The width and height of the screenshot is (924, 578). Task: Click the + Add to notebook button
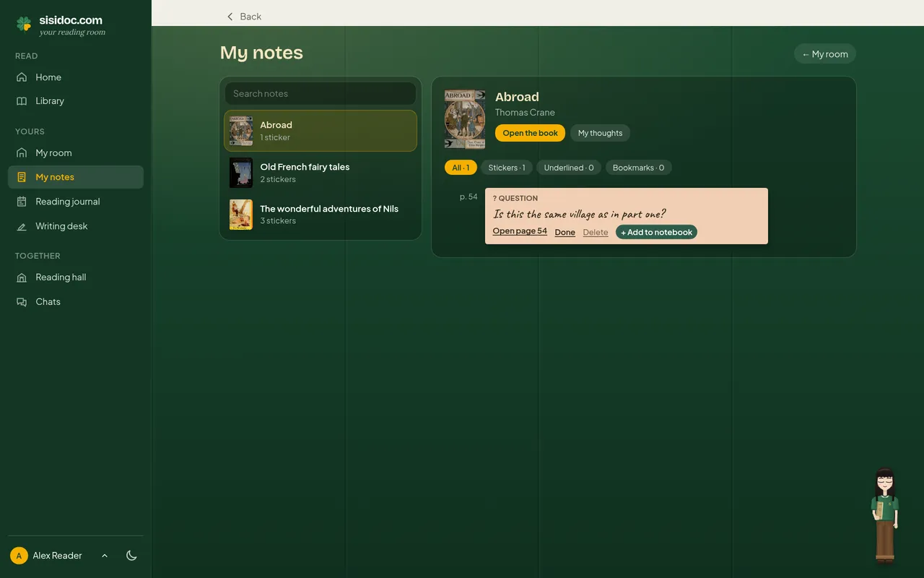click(x=656, y=232)
